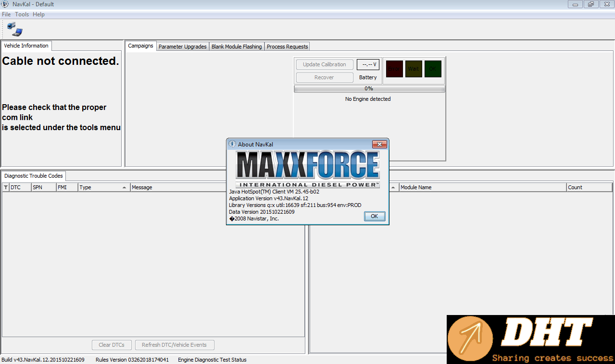Click the green OK status indicator
615x364 pixels.
tap(433, 69)
